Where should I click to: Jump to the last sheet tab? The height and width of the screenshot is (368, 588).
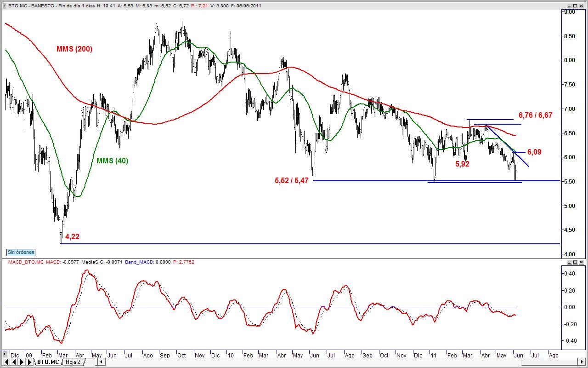(x=29, y=362)
